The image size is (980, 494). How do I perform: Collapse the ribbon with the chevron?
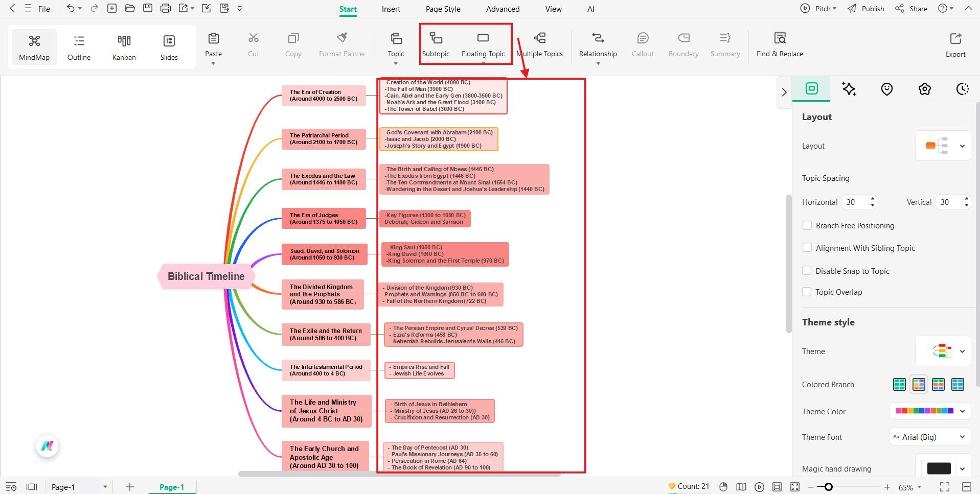tap(968, 8)
